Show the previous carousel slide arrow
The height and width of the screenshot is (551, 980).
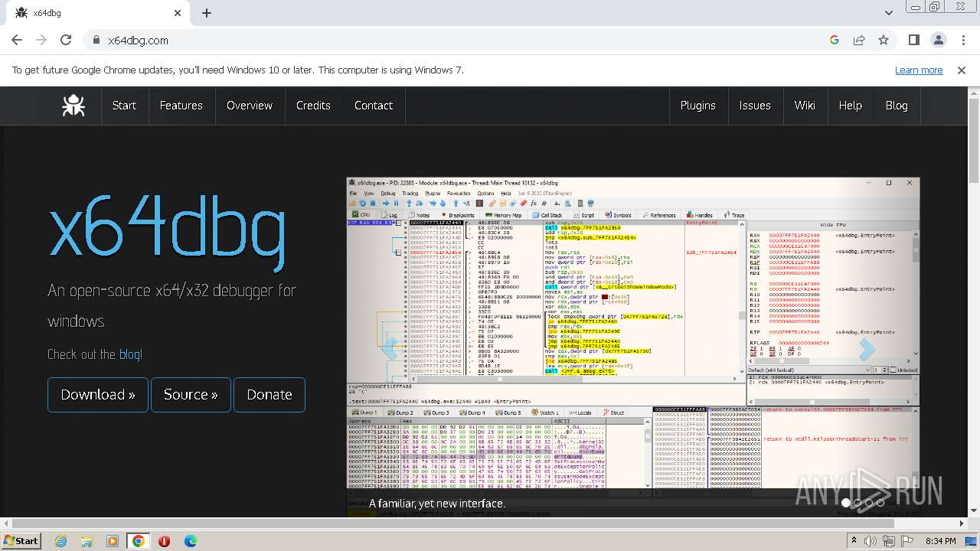pyautogui.click(x=390, y=348)
